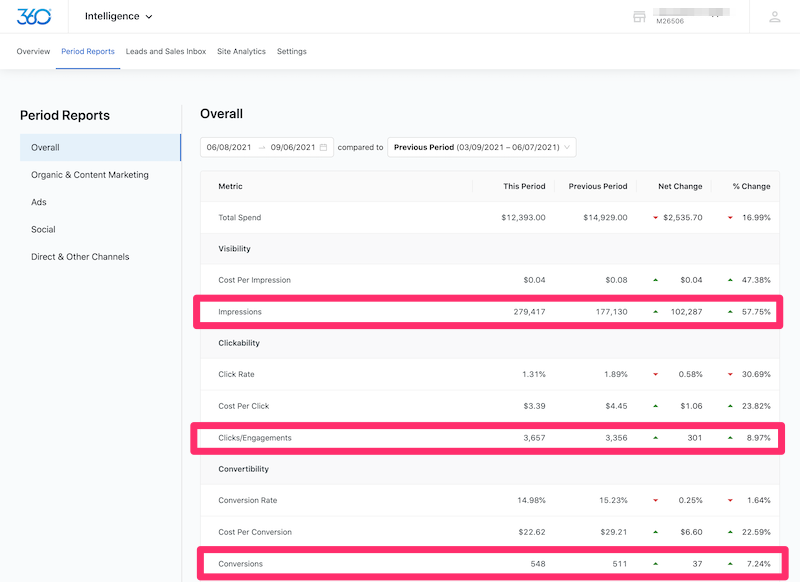Click the Click Rate metric label
This screenshot has width=800, height=582.
click(x=236, y=374)
